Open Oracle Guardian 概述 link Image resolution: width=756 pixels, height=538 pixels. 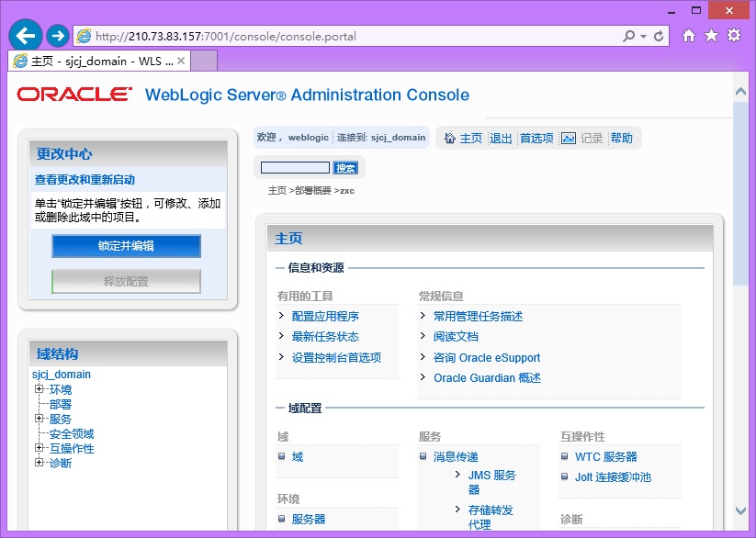pos(488,378)
